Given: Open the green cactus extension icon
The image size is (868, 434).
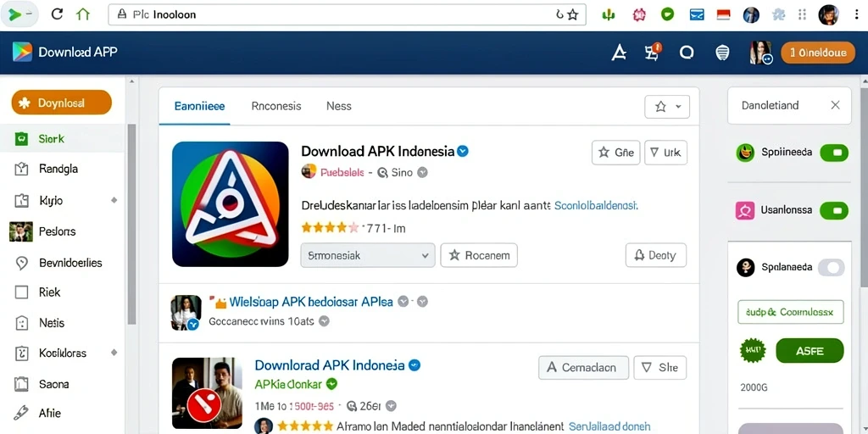Looking at the screenshot, I should point(609,14).
